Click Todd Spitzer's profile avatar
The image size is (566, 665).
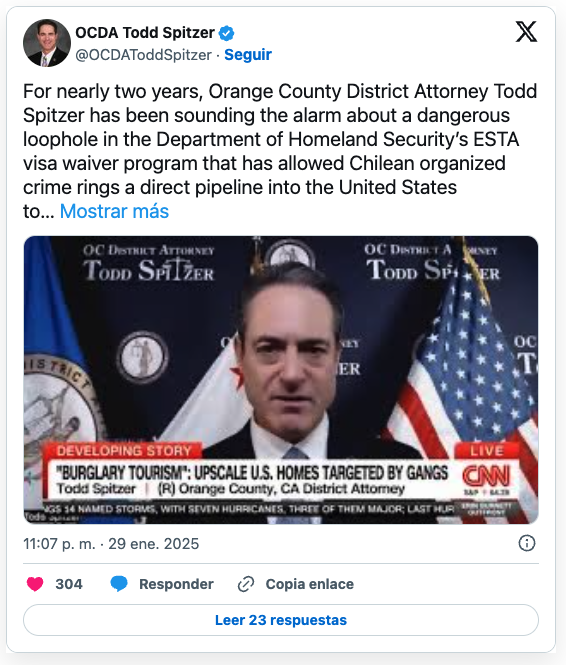tap(47, 43)
